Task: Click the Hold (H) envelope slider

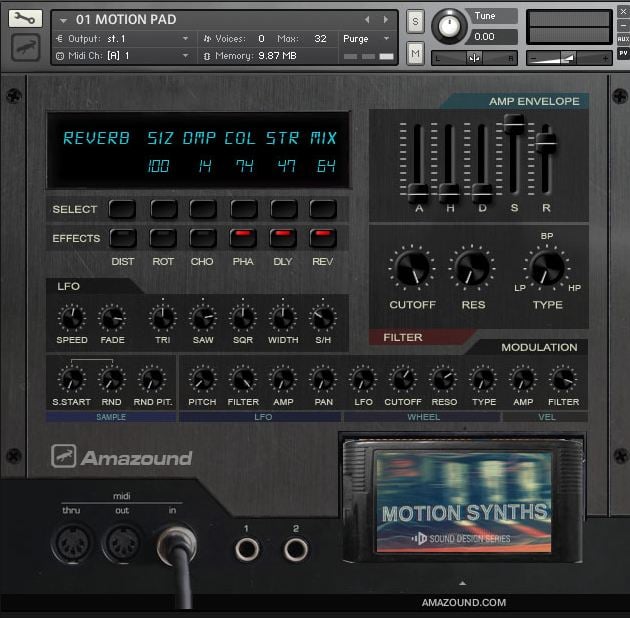Action: [x=449, y=192]
